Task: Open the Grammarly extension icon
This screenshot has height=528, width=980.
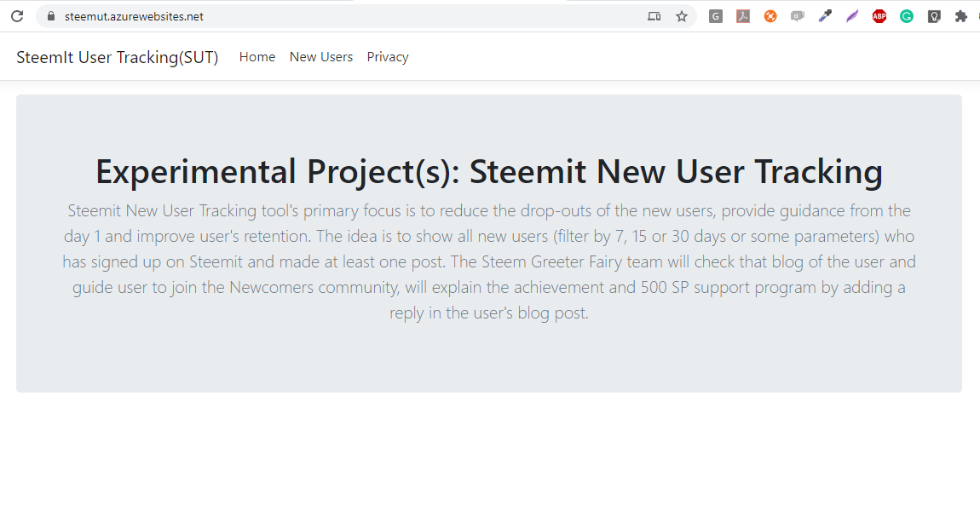Action: [907, 16]
